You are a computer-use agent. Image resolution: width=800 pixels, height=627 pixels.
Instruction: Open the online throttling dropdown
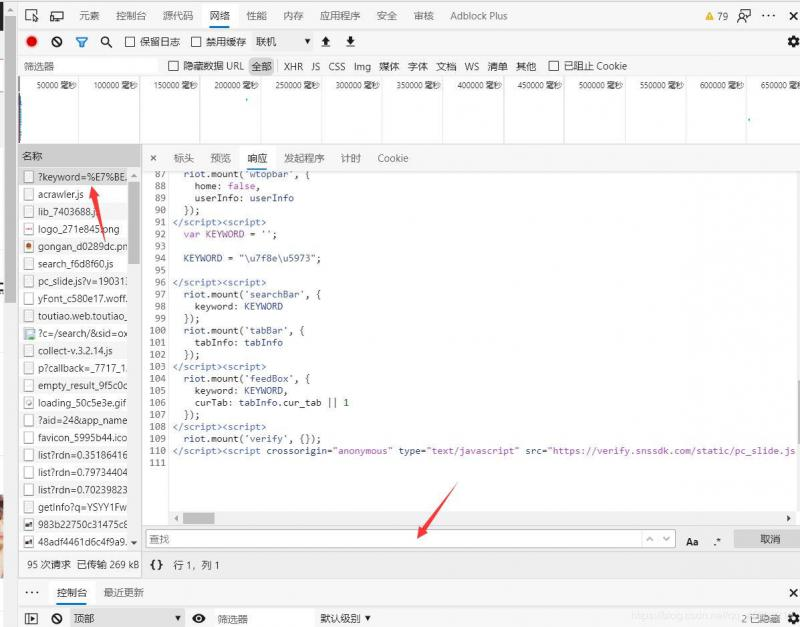tap(283, 42)
